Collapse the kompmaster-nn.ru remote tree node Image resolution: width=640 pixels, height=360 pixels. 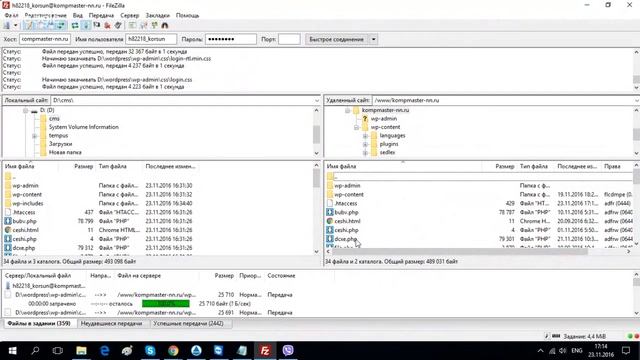(347, 110)
